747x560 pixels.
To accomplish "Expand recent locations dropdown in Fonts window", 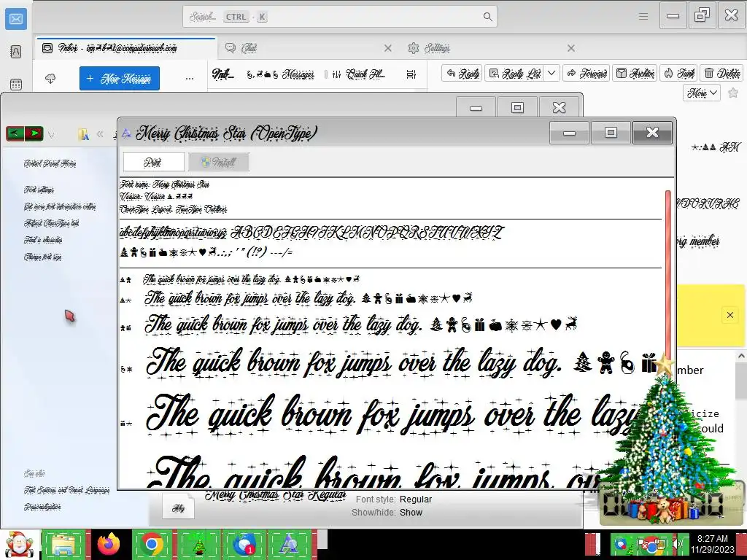I will [51, 135].
